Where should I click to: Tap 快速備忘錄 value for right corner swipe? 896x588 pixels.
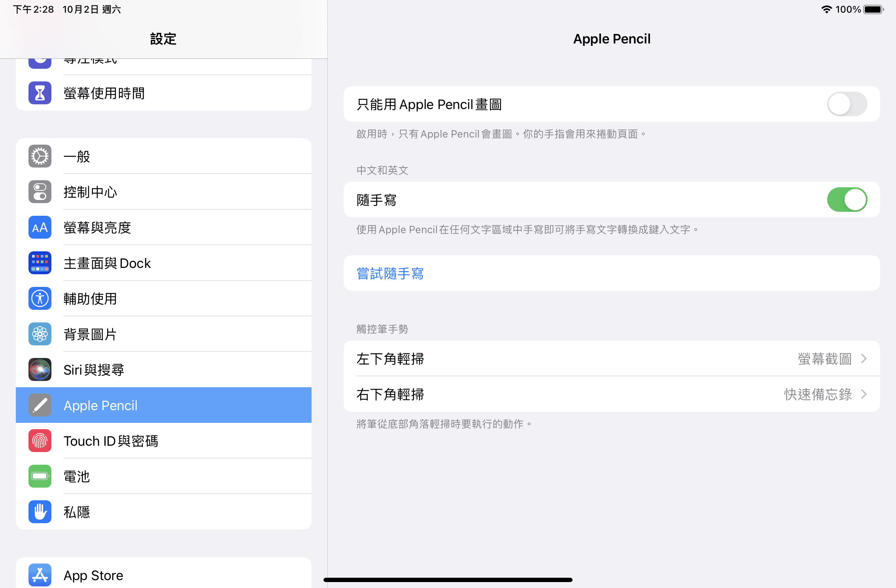tap(818, 394)
